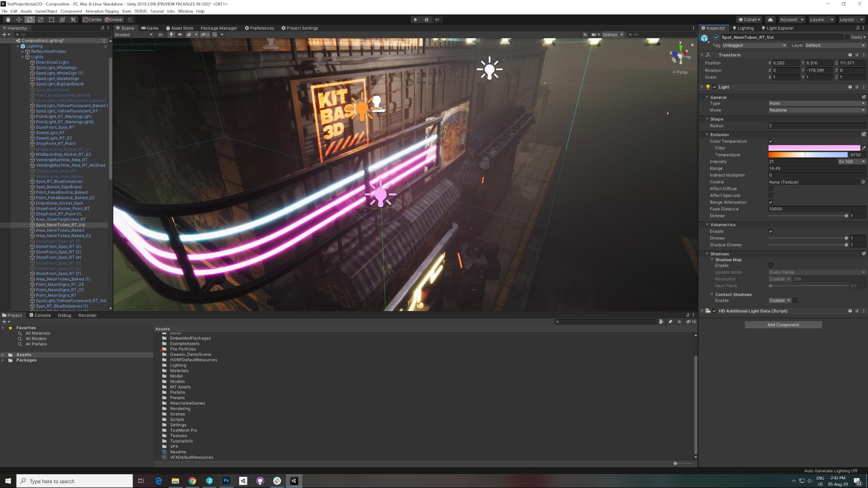868x488 pixels.
Task: Open Transform component preset icon
Action: click(857, 55)
